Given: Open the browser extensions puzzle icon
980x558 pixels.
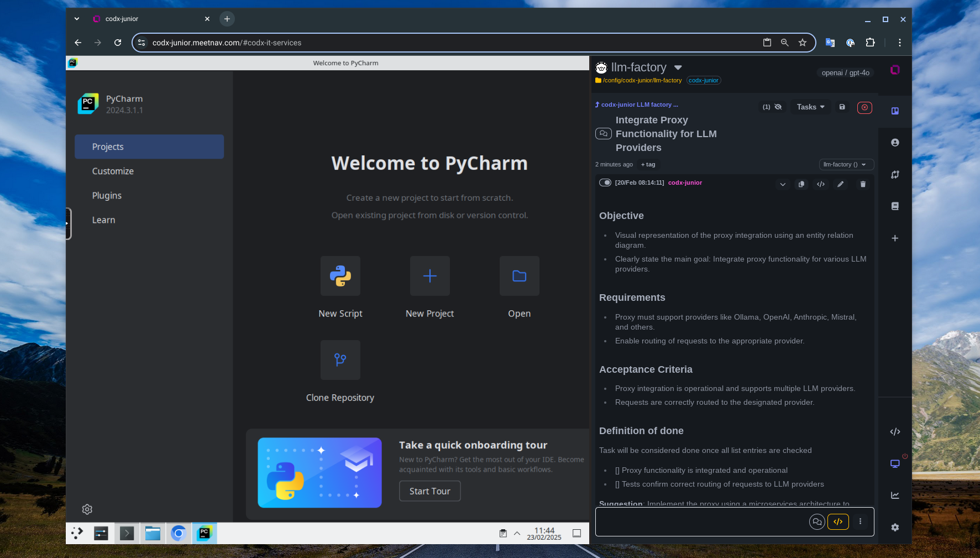Looking at the screenshot, I should pyautogui.click(x=871, y=43).
